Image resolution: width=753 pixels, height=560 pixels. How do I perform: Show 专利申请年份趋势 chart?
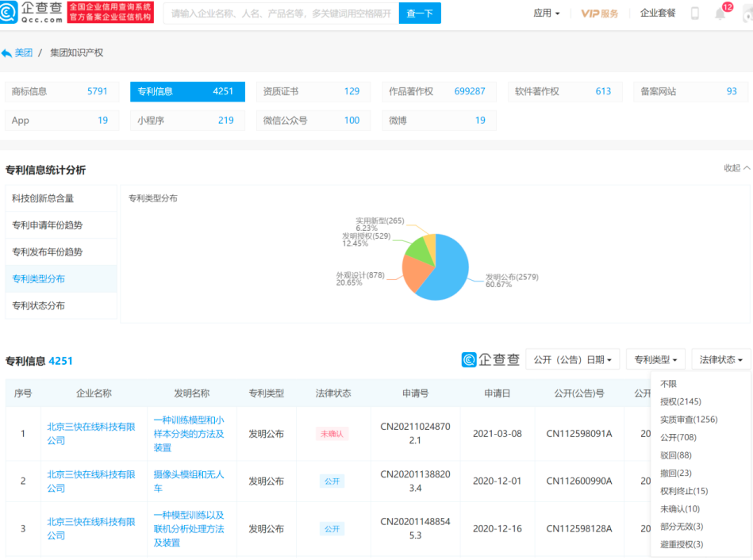click(61, 225)
